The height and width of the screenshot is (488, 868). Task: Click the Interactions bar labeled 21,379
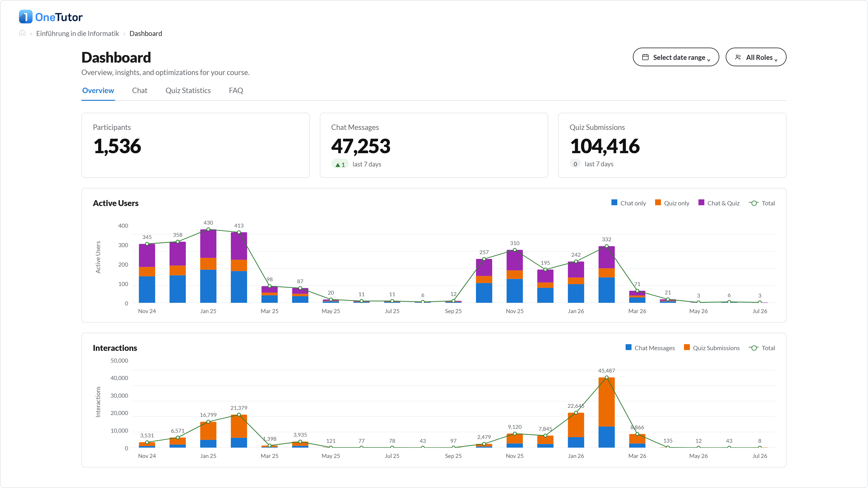(239, 431)
